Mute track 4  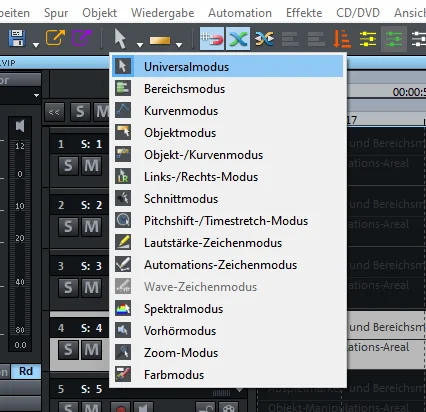click(92, 350)
